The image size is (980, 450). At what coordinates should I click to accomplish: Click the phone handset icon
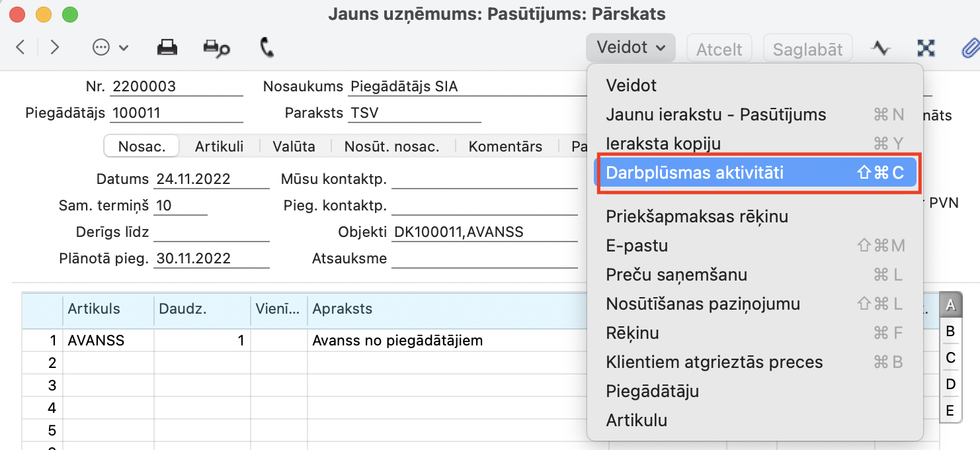pos(267,48)
